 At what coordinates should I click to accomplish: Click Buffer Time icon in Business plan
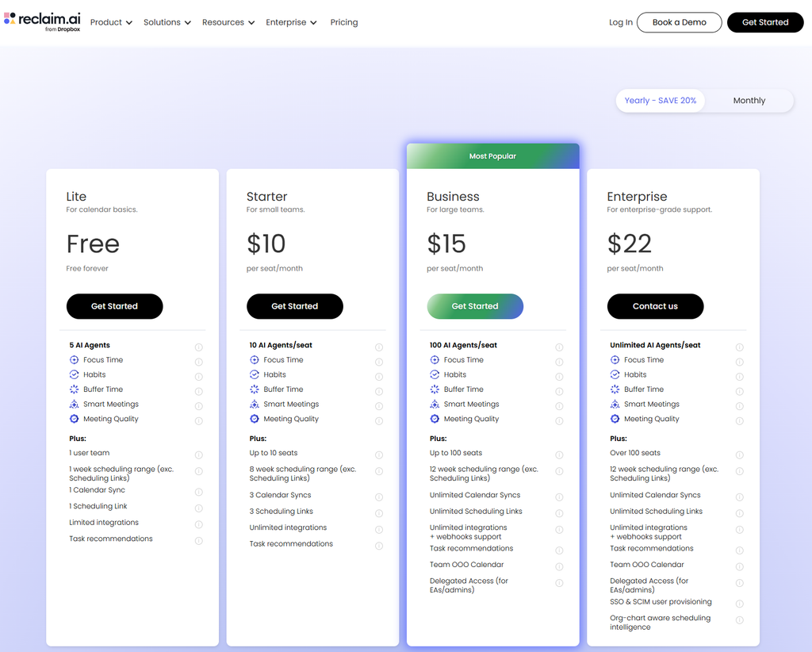pos(435,389)
